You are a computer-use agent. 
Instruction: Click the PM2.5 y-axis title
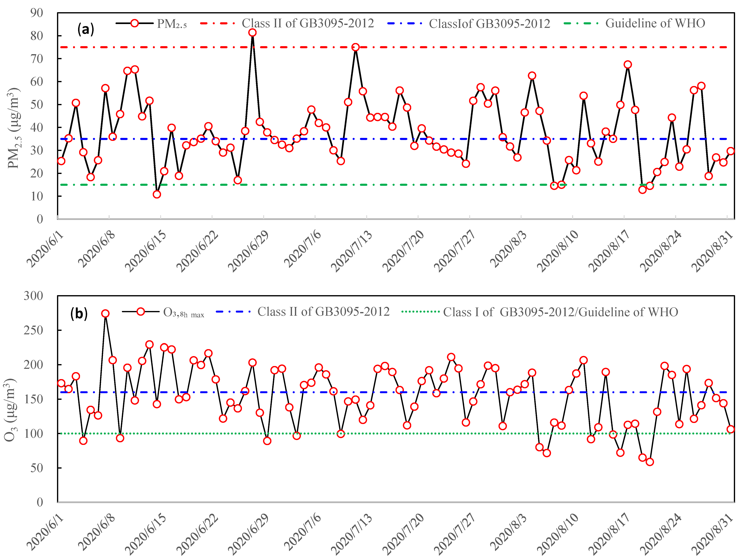pyautogui.click(x=14, y=128)
